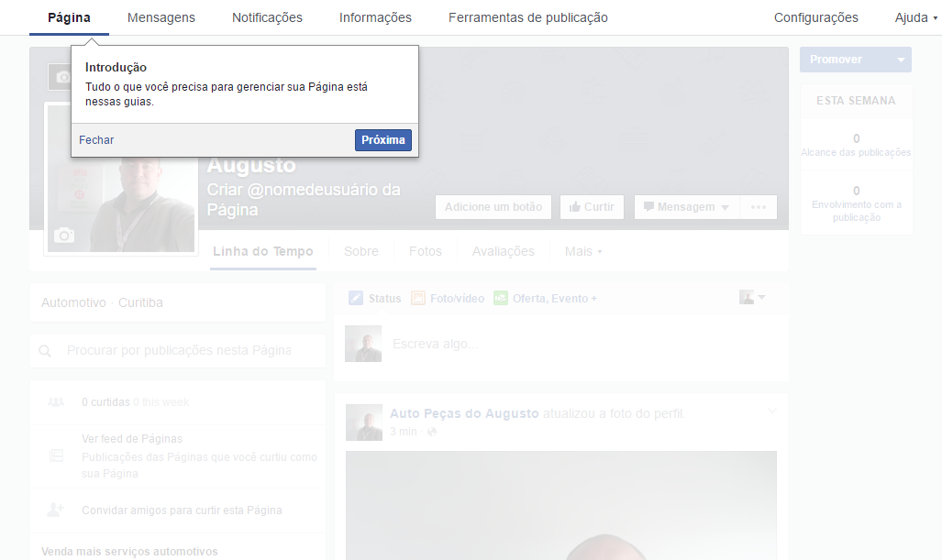Image resolution: width=942 pixels, height=560 pixels.
Task: Click the Automotivo category link
Action: [73, 302]
